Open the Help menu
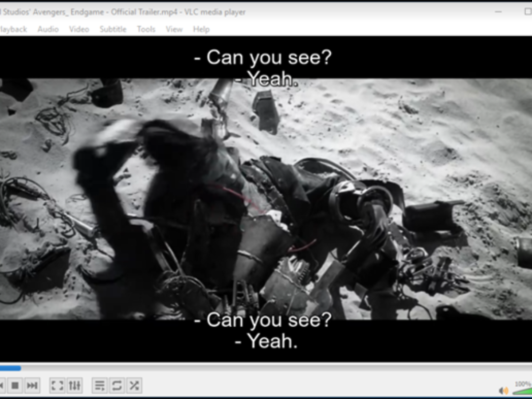The height and width of the screenshot is (399, 532). tap(201, 29)
